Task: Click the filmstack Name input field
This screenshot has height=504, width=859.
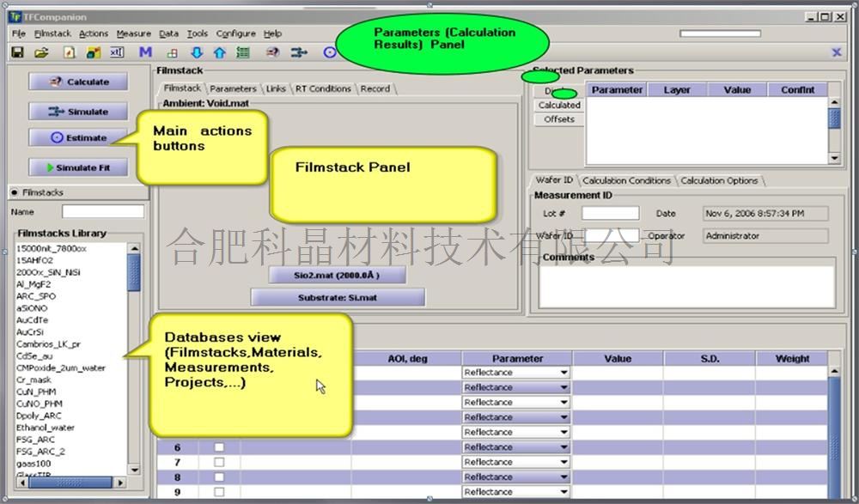Action: point(103,211)
